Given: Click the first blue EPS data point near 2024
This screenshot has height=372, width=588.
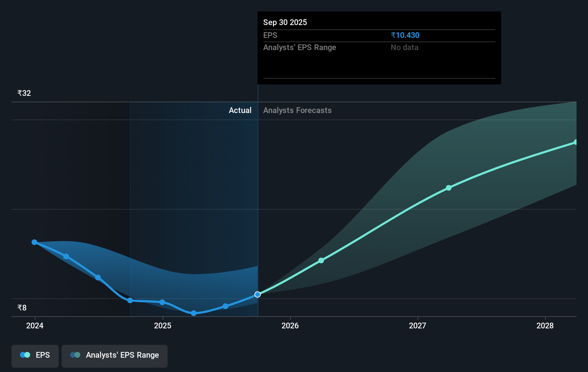Looking at the screenshot, I should click(x=34, y=242).
